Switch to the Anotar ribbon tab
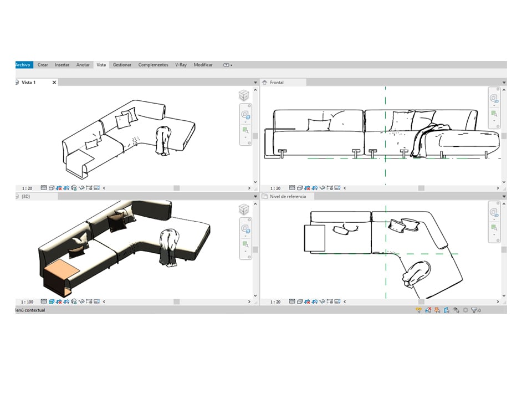The image size is (532, 399). [83, 65]
